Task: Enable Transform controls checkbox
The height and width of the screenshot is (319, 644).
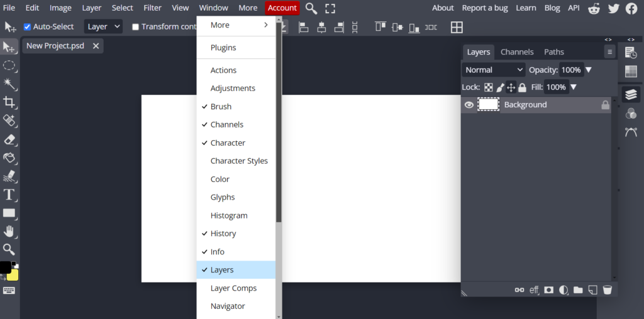Action: (136, 27)
